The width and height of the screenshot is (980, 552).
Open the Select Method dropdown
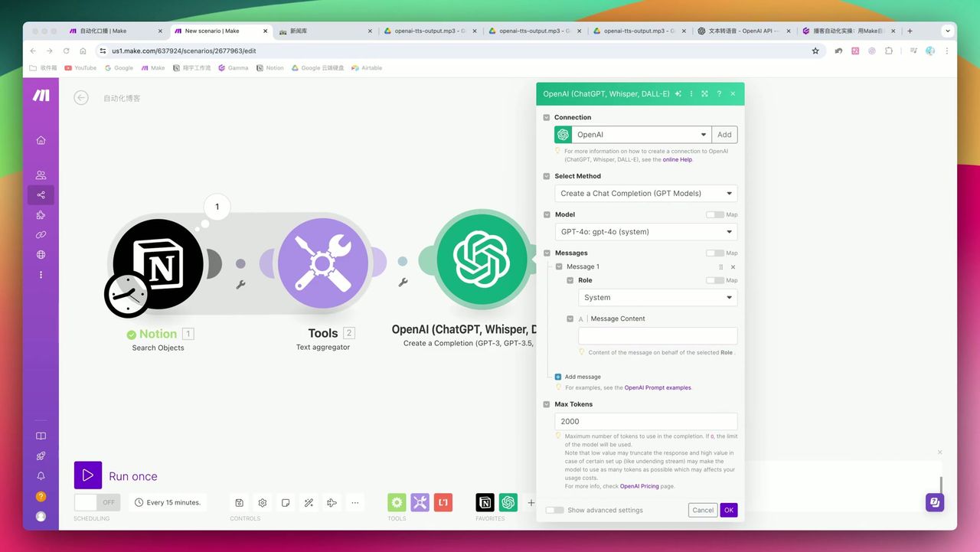tap(645, 193)
